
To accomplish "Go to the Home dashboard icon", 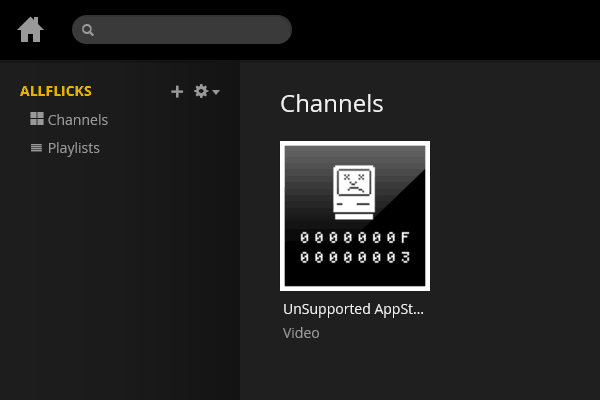I will tap(30, 29).
